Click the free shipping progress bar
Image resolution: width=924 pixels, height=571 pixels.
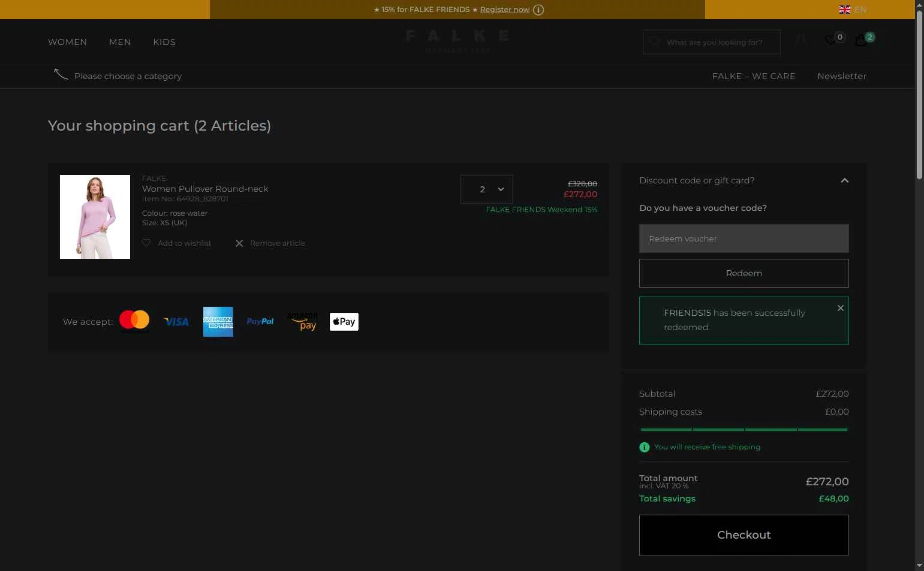744,430
